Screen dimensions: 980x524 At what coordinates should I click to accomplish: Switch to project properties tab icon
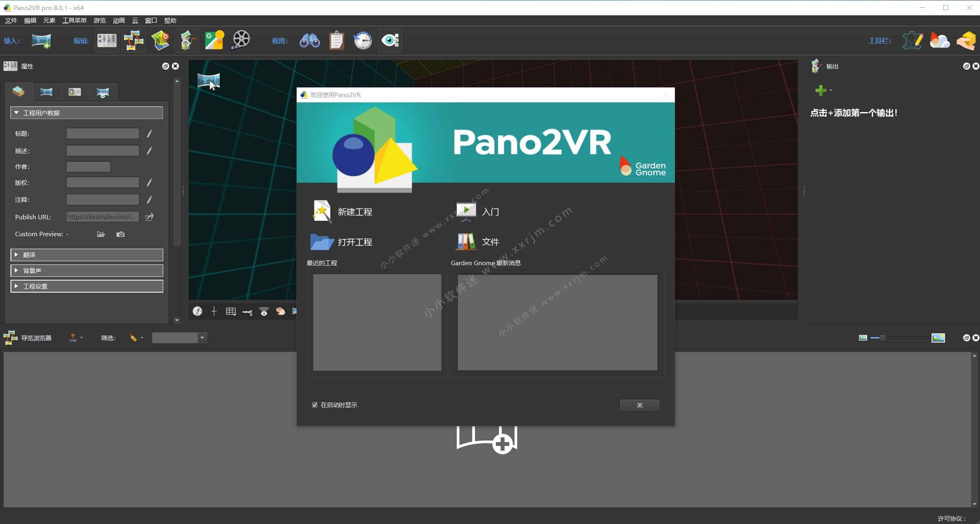pos(19,92)
